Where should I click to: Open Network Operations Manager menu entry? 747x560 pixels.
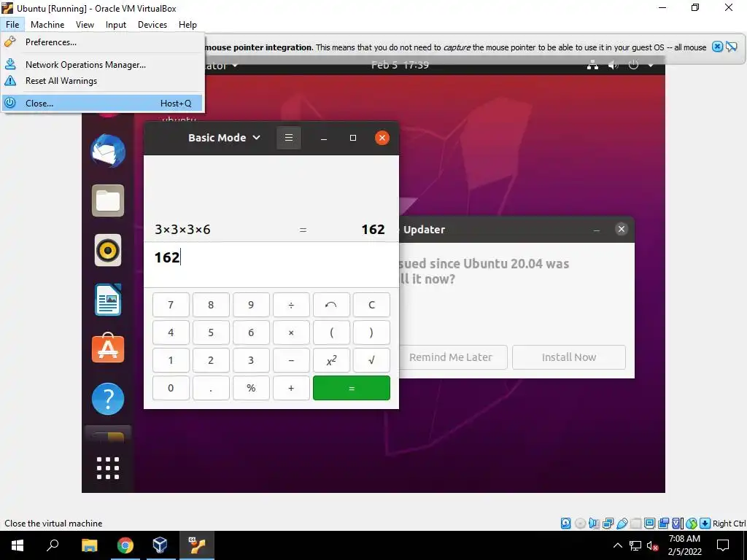104,64
